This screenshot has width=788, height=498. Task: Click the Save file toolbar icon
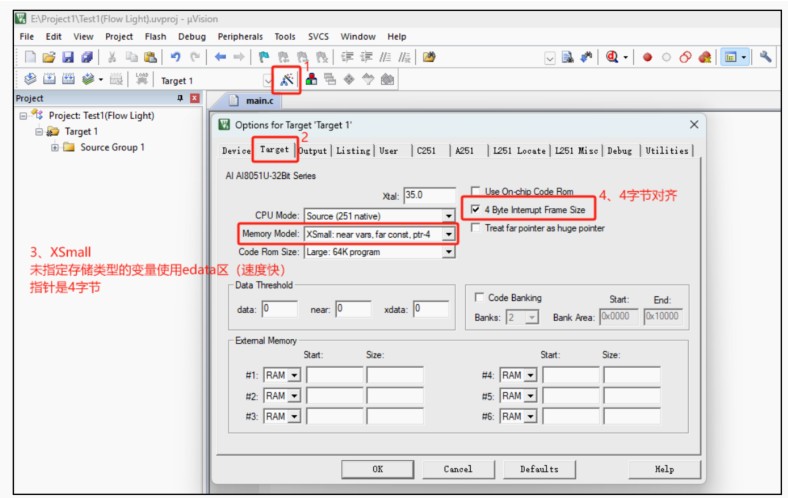tap(67, 57)
